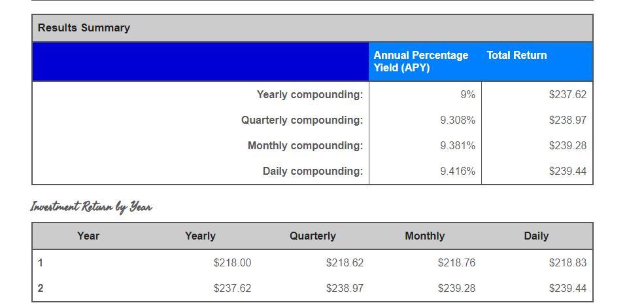Click the Investment Return by Year heading
Image resolution: width=644 pixels, height=305 pixels.
[91, 207]
